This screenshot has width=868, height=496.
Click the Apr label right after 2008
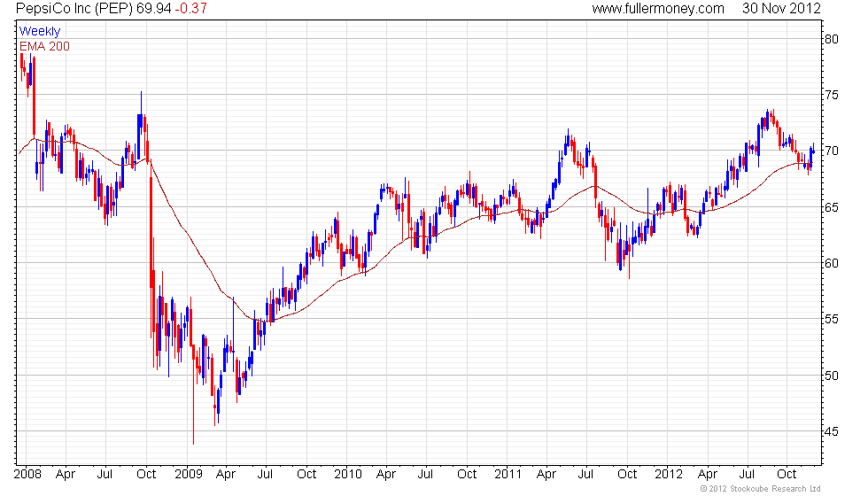[x=66, y=475]
